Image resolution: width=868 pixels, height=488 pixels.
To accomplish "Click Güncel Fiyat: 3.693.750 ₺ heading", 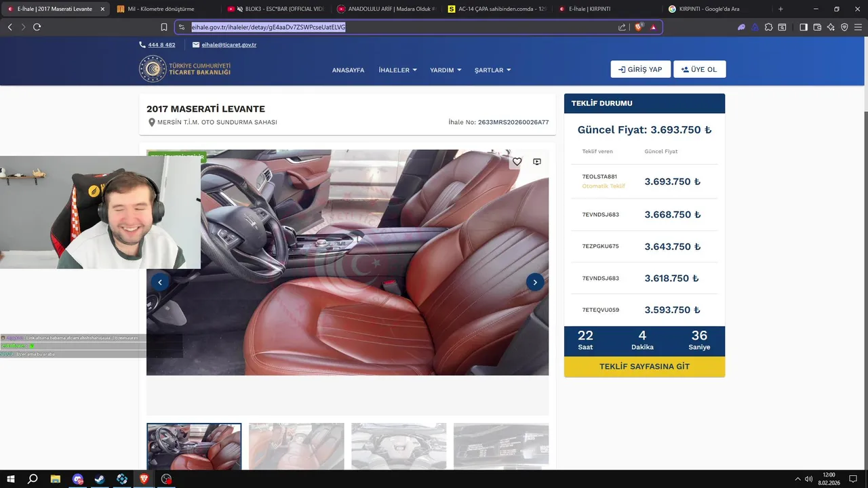I will click(x=644, y=130).
